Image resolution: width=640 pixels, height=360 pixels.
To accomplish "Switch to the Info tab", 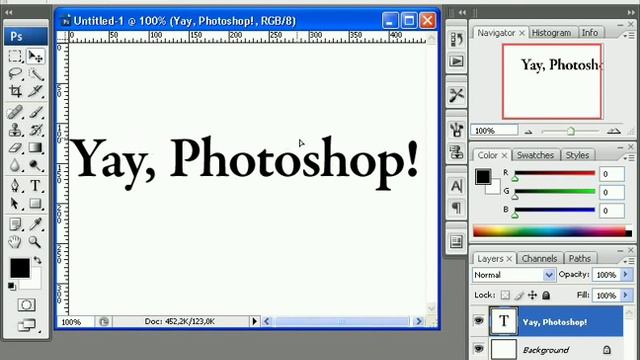I will [589, 33].
